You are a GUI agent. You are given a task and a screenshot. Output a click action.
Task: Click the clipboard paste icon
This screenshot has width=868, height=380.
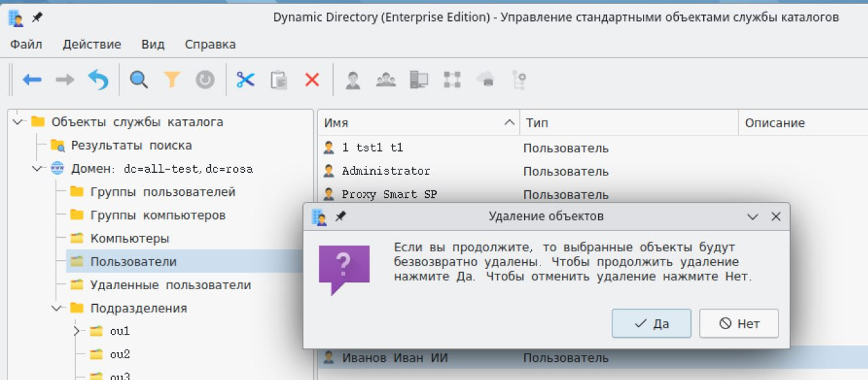click(279, 80)
